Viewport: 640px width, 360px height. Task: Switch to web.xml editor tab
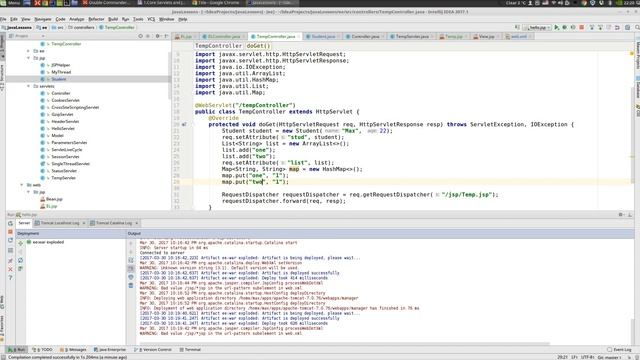518,36
